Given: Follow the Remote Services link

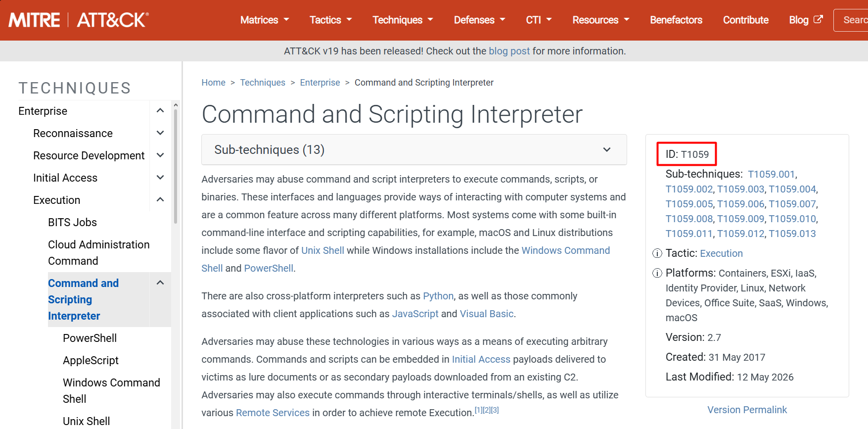Looking at the screenshot, I should tap(273, 413).
